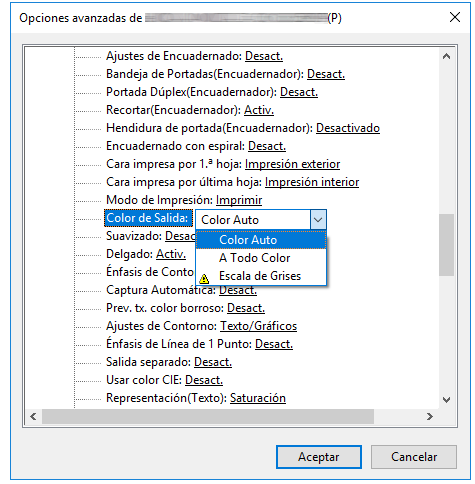Change Hendidura de portada Desactivado value

point(348,128)
